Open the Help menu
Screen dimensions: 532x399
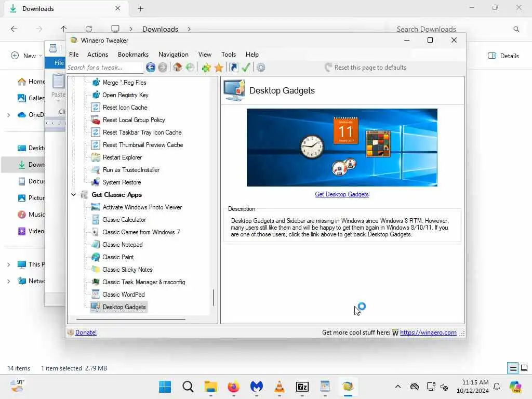[252, 54]
